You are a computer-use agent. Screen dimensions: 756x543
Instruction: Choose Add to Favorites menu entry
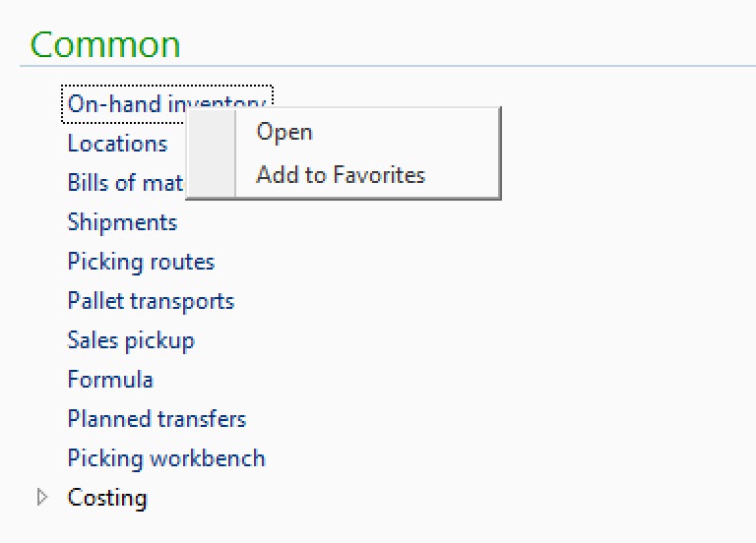(x=340, y=175)
